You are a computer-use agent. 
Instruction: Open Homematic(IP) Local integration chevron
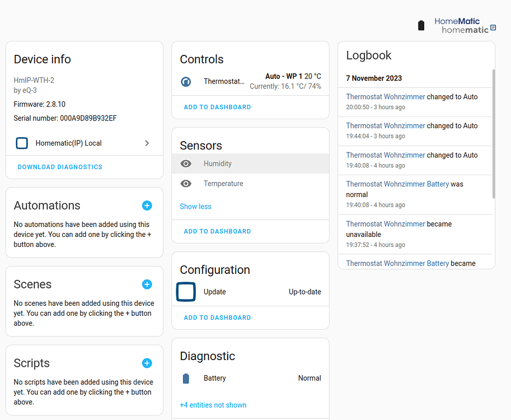pyautogui.click(x=147, y=143)
